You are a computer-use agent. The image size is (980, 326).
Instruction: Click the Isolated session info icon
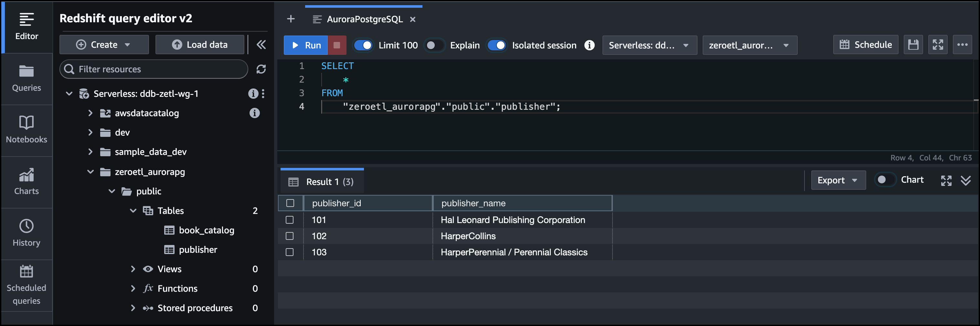[589, 45]
